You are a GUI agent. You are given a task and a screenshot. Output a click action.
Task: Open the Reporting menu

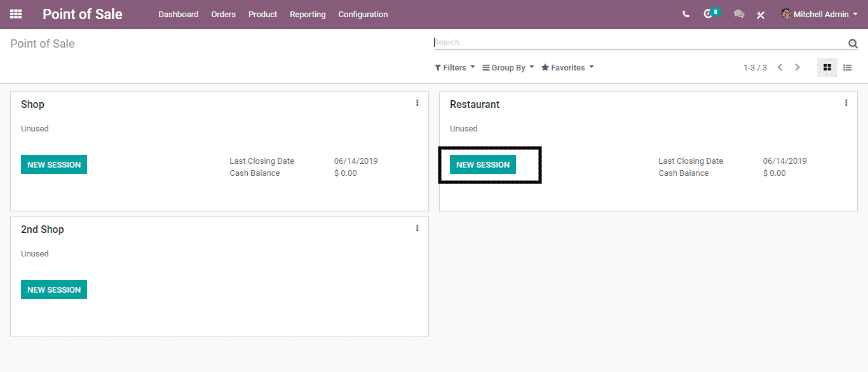click(308, 14)
